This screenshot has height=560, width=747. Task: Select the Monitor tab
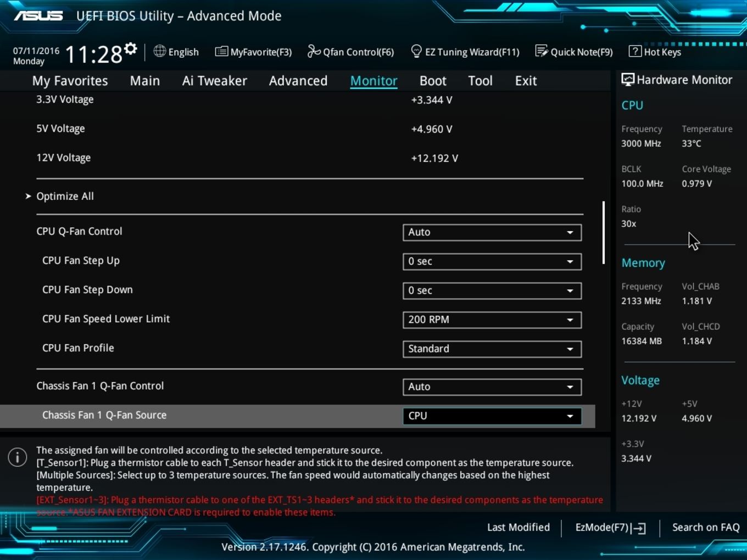pos(374,81)
